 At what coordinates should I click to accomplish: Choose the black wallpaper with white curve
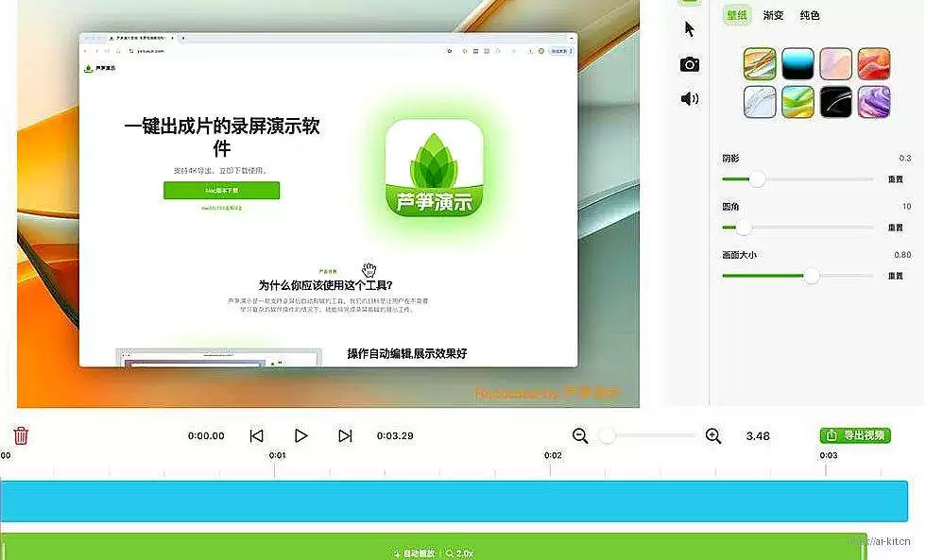click(835, 101)
